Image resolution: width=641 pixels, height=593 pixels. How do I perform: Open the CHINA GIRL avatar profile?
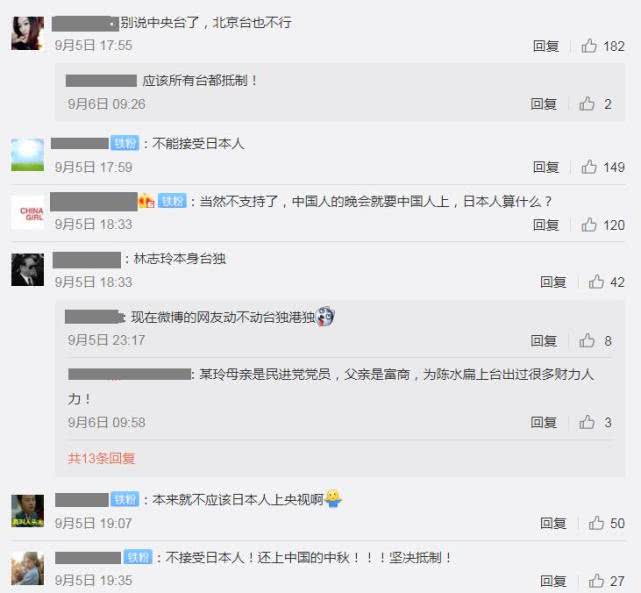(x=27, y=213)
